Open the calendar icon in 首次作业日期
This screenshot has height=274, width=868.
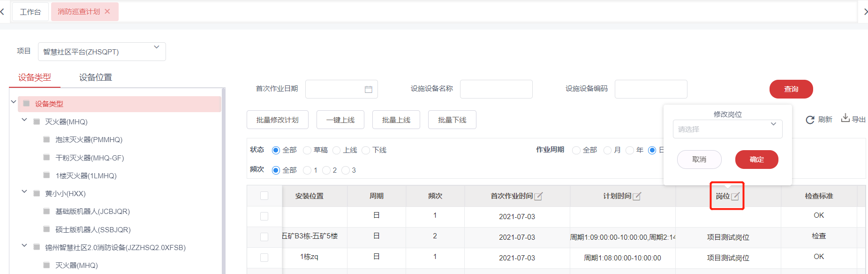pyautogui.click(x=369, y=89)
